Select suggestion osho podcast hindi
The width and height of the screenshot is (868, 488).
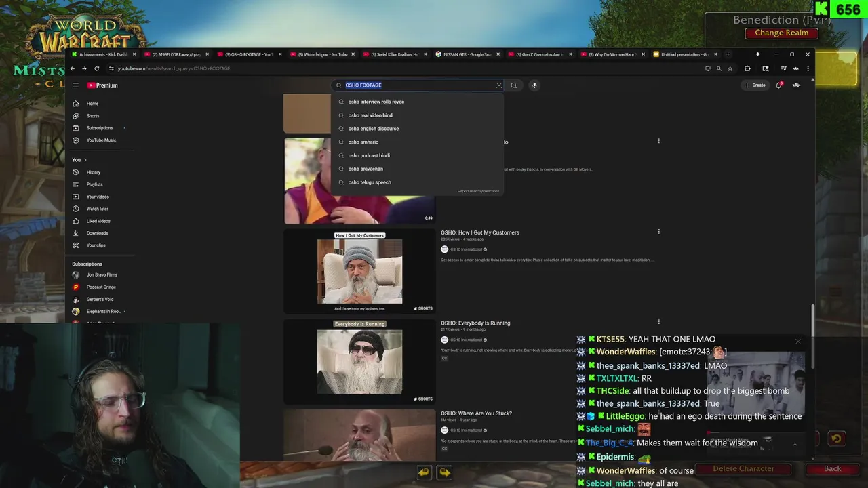(x=417, y=155)
